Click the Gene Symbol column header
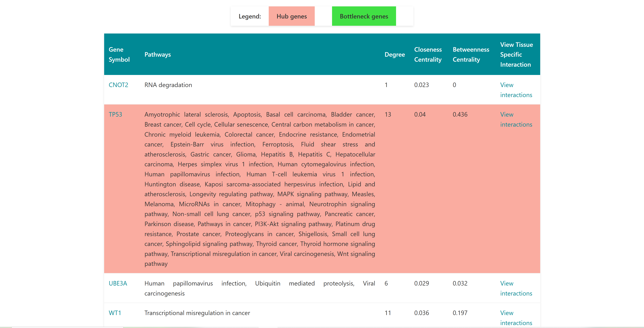The image size is (644, 328). [119, 54]
